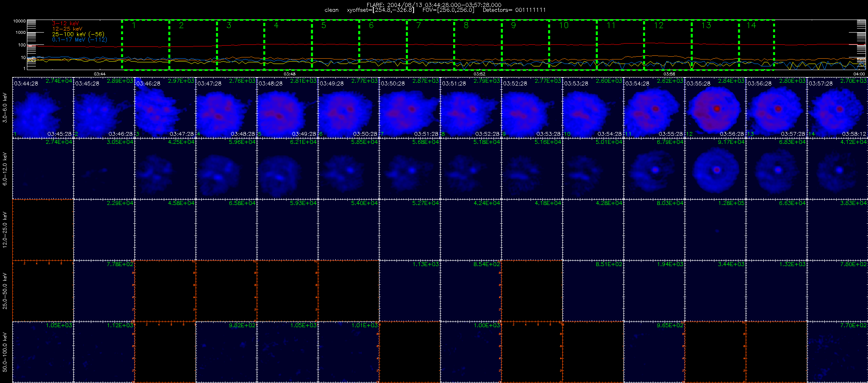This screenshot has height=383, width=868.
Task: Select interval 3 marker in the light curve
Action: point(229,25)
